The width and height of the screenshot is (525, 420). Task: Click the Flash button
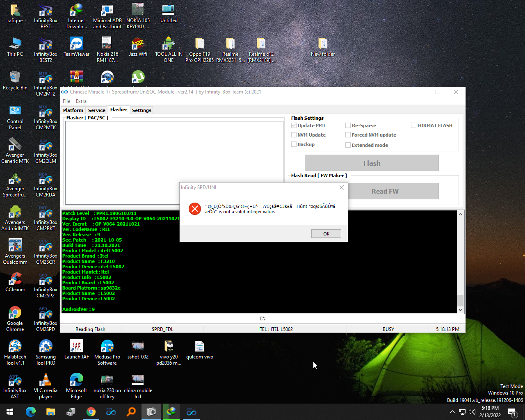tap(372, 163)
